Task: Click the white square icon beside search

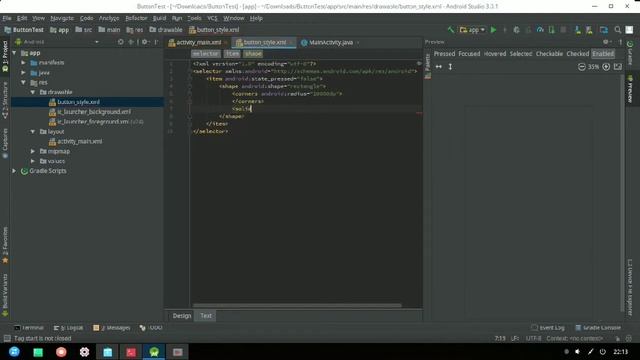Action: [x=629, y=30]
